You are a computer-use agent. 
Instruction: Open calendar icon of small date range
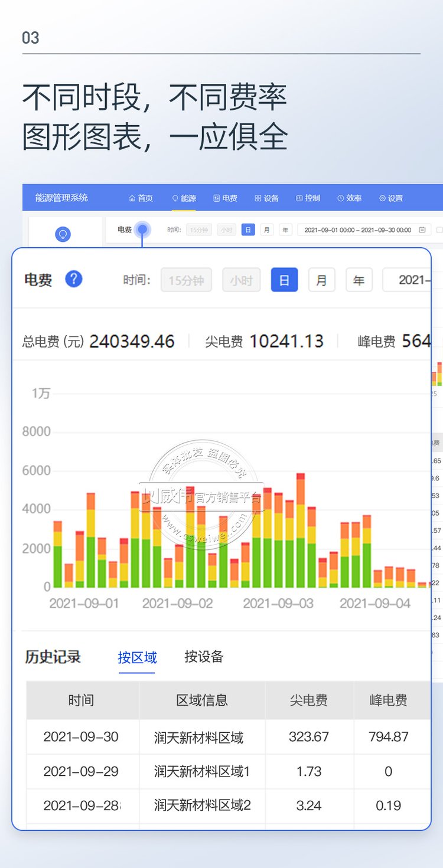pos(422,230)
